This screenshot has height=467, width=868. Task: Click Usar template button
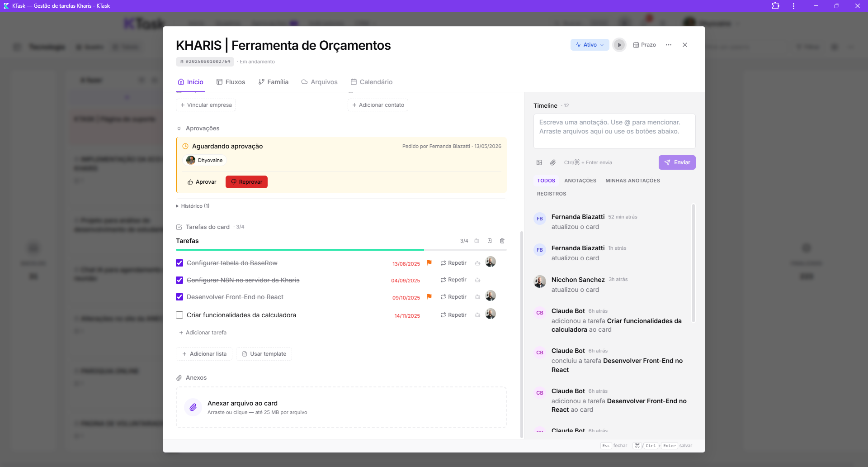click(264, 354)
